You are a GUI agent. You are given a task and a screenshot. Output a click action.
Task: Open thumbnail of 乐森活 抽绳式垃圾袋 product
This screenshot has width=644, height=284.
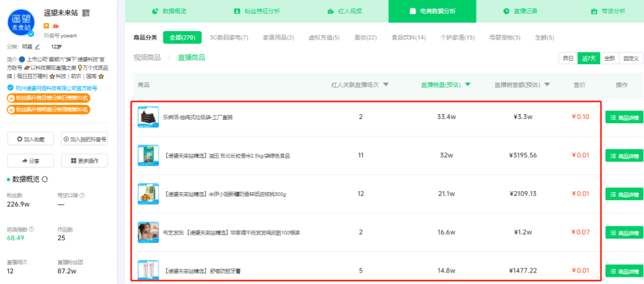coord(148,117)
